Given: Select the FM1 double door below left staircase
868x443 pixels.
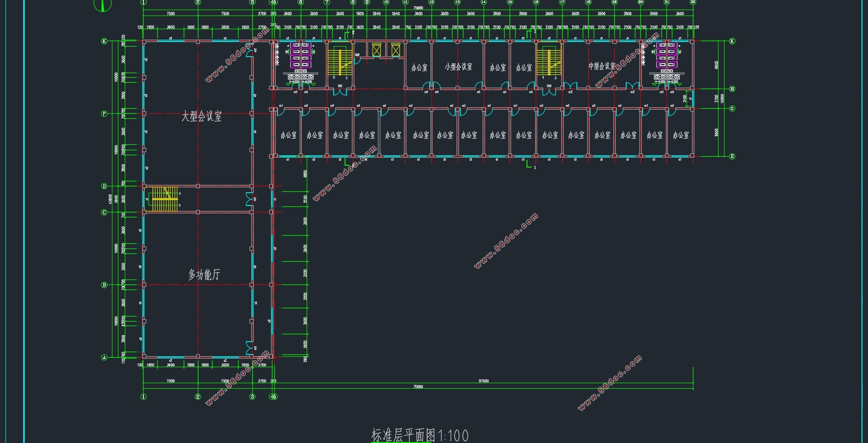Looking at the screenshot, I should tap(340, 91).
